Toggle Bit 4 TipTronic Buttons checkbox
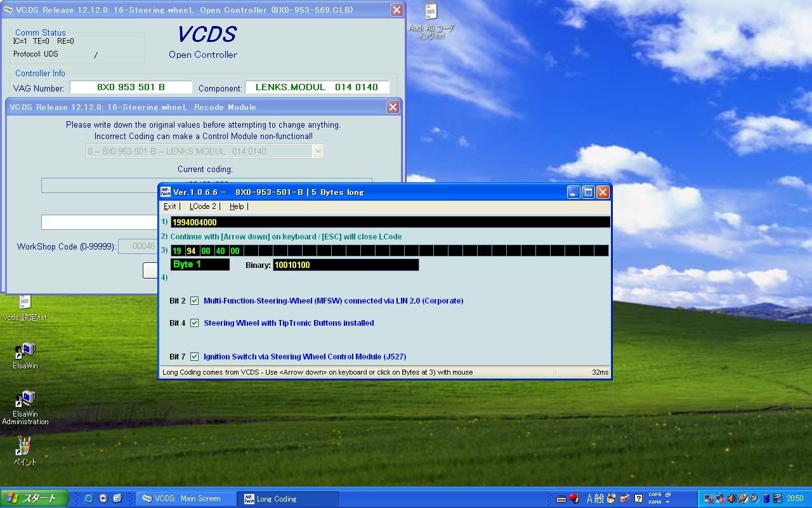The height and width of the screenshot is (508, 812). tap(194, 323)
